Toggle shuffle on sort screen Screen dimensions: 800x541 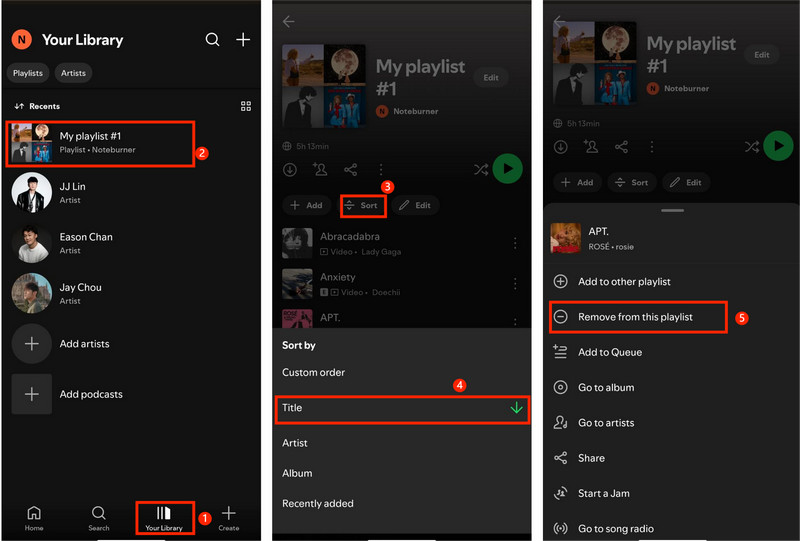(x=481, y=169)
